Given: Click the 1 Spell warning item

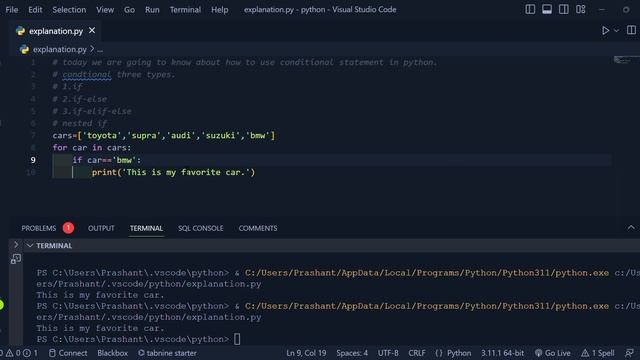Looking at the screenshot, I should point(598,353).
